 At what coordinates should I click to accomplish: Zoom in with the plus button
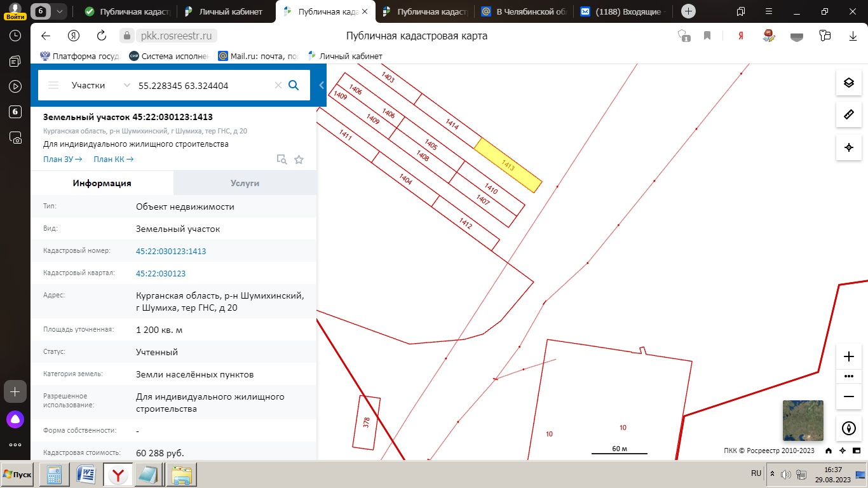[848, 356]
